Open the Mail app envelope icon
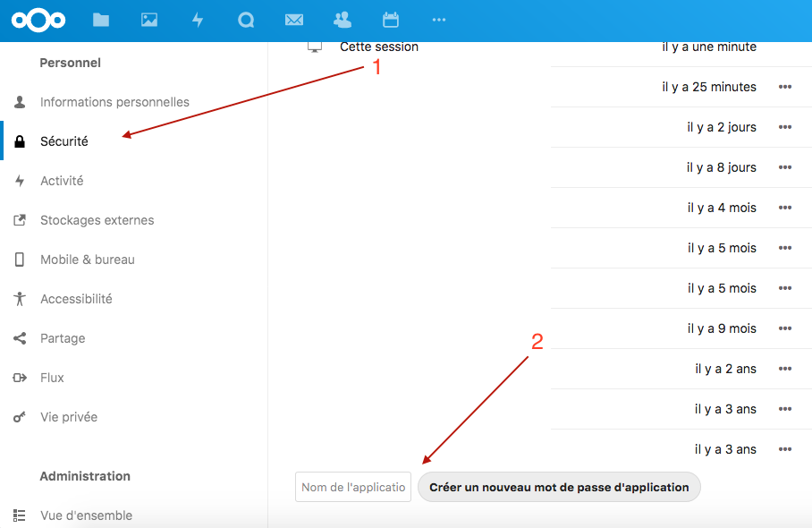Image resolution: width=812 pixels, height=528 pixels. 293,20
